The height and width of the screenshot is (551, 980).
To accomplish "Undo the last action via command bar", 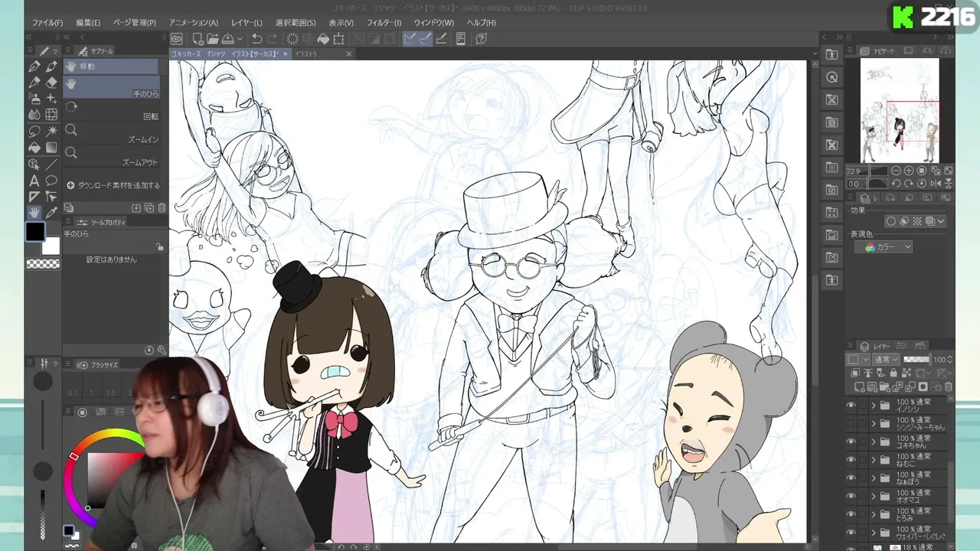I will [257, 38].
